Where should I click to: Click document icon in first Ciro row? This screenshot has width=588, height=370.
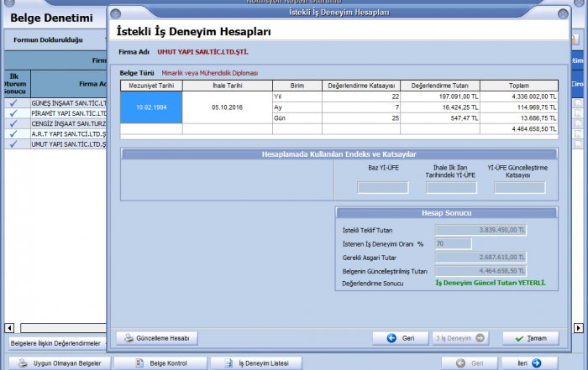[578, 102]
